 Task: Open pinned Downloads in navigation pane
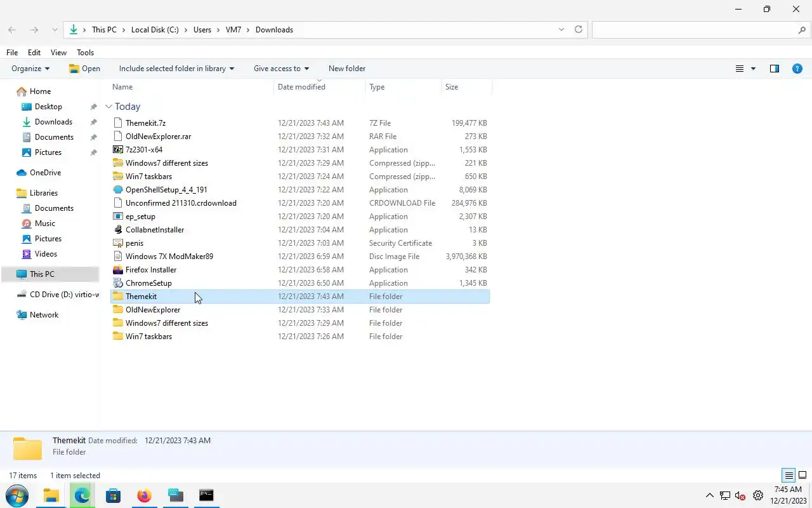click(x=53, y=122)
